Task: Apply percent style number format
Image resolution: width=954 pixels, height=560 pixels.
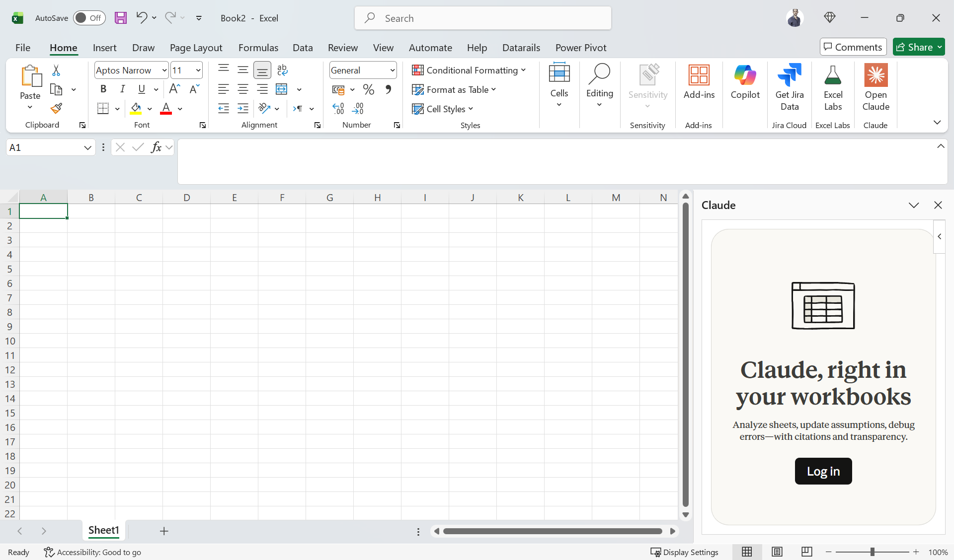Action: tap(368, 89)
